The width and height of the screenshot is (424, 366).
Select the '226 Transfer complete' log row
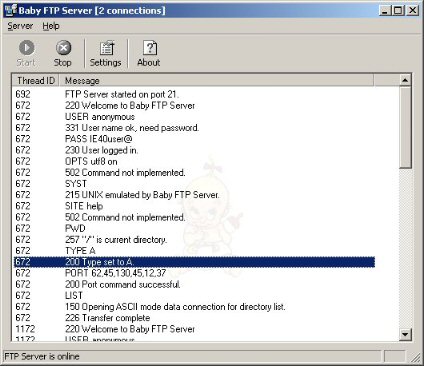(194, 318)
